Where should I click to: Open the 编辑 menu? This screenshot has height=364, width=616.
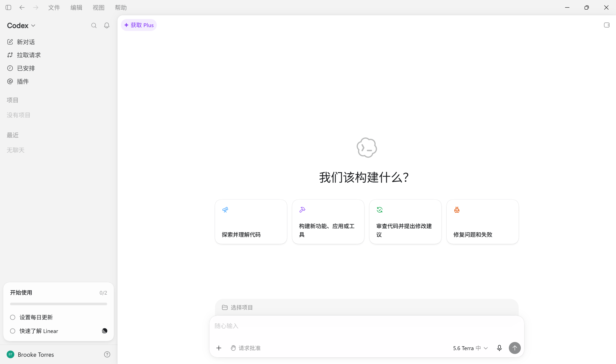(x=76, y=8)
